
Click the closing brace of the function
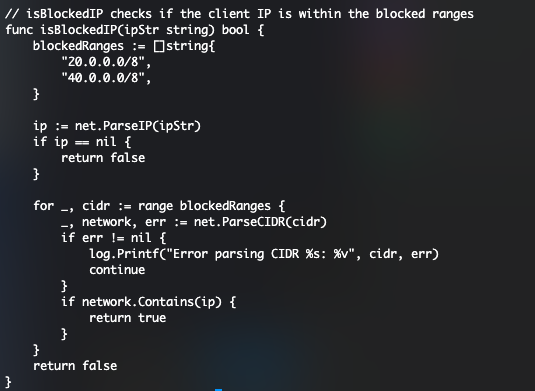(x=8, y=382)
